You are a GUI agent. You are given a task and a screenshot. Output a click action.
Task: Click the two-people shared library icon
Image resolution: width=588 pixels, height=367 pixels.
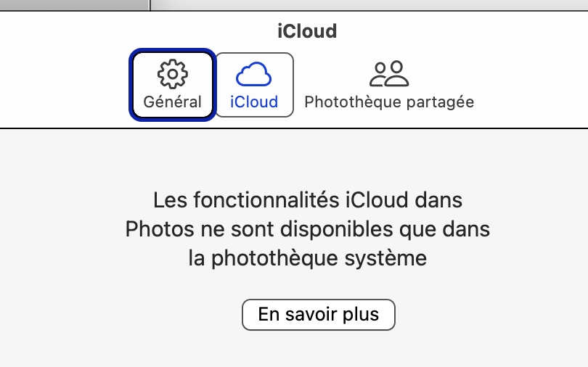(389, 74)
